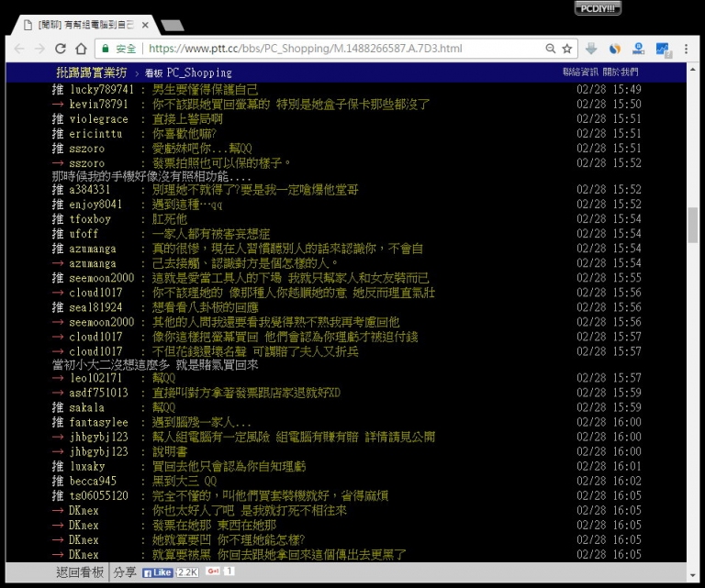Select username luxaky
The image size is (705, 588).
(x=87, y=466)
